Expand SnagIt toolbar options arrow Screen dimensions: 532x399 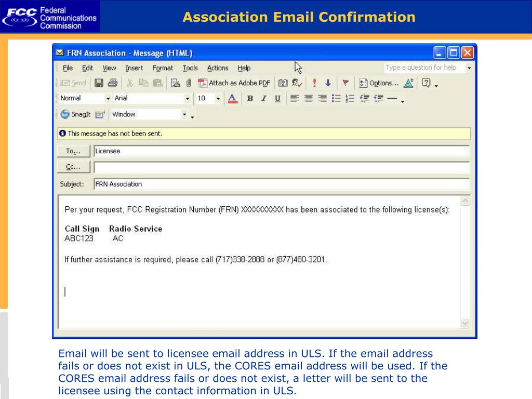(192, 117)
